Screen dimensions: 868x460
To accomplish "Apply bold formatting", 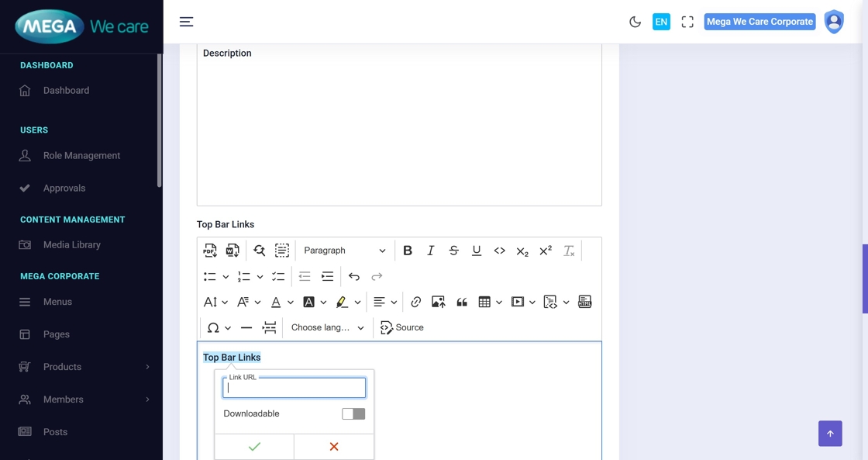I will [x=408, y=251].
